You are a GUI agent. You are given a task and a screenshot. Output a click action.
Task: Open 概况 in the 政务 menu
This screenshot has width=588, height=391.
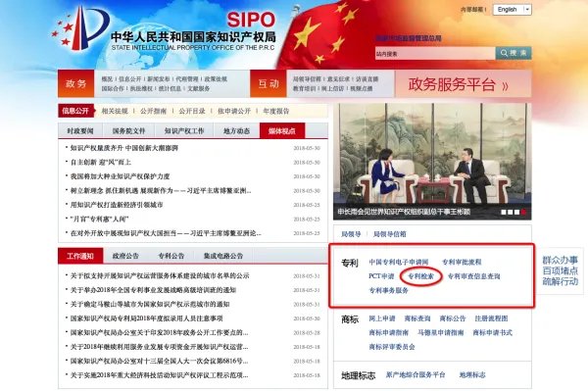point(107,79)
